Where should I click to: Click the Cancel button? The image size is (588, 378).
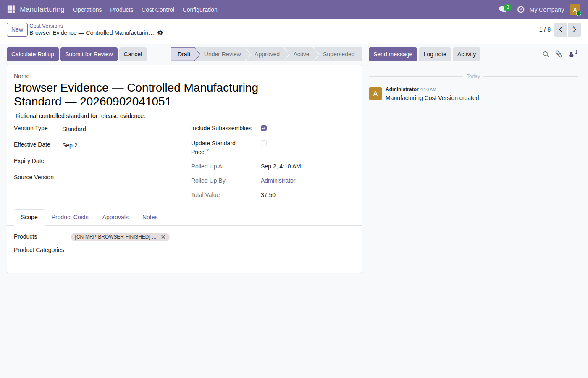point(133,54)
